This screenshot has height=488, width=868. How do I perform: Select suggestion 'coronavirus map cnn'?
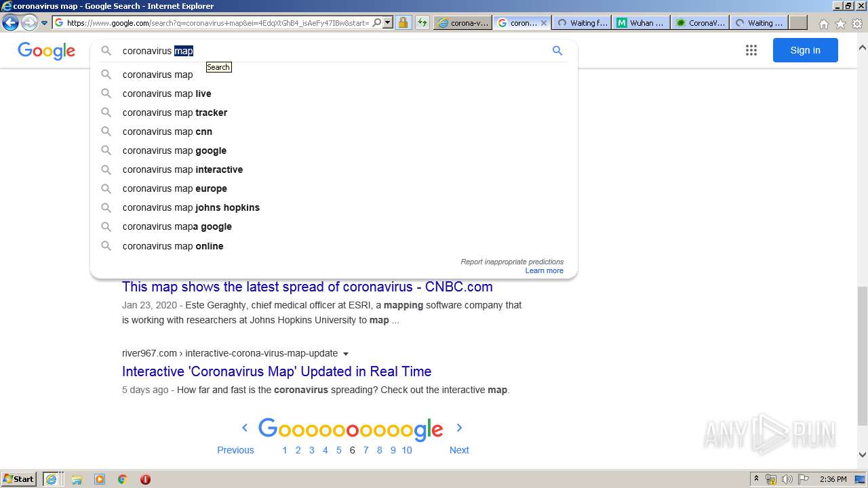tap(334, 131)
